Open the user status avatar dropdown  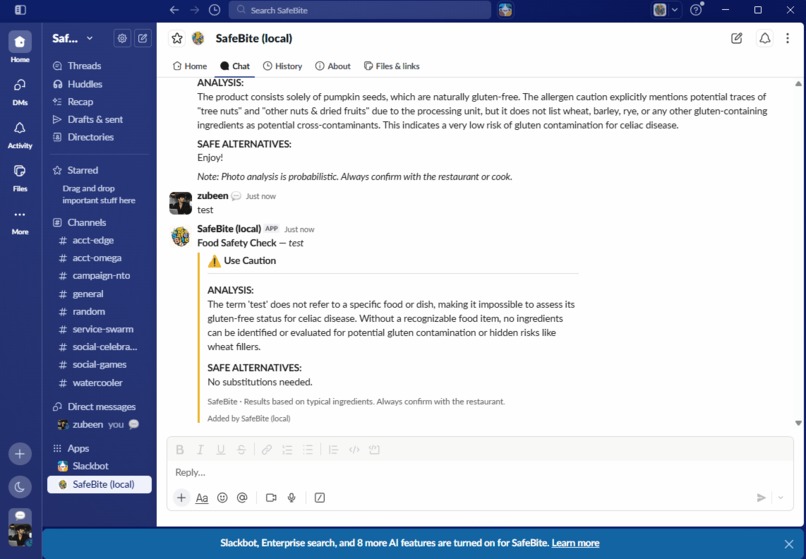click(x=666, y=10)
